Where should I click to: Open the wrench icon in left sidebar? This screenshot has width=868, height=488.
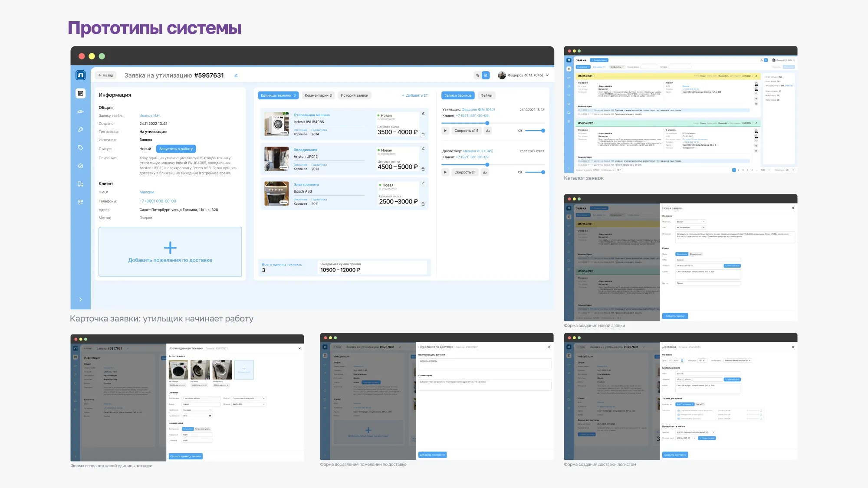81,130
